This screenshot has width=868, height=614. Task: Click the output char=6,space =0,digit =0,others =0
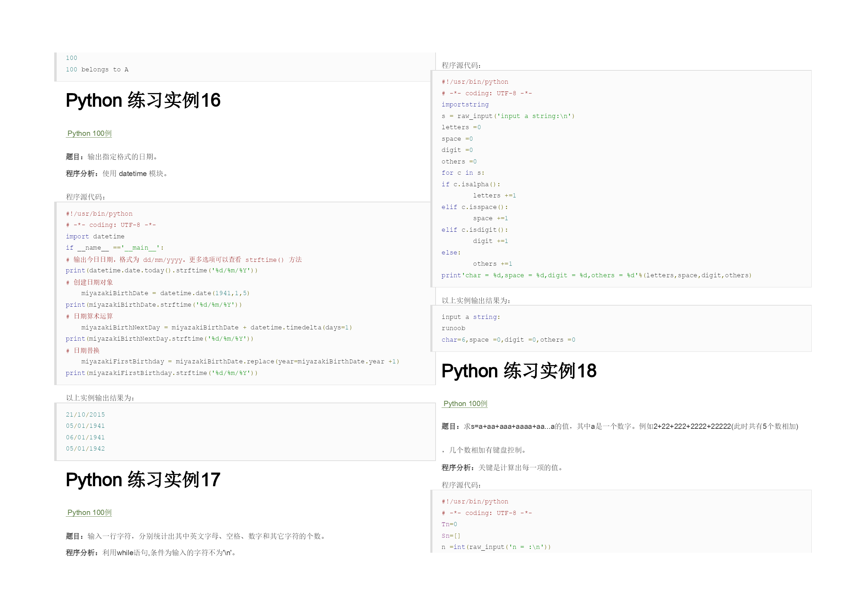click(508, 340)
